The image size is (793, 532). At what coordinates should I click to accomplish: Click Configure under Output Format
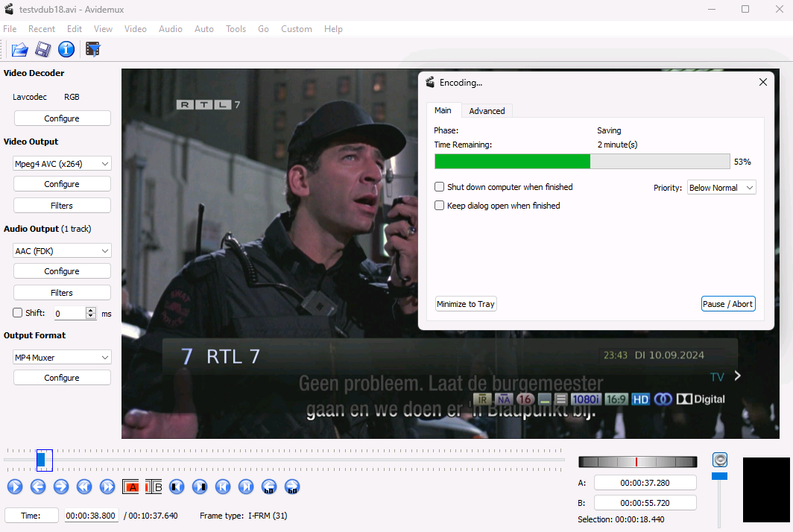[62, 378]
